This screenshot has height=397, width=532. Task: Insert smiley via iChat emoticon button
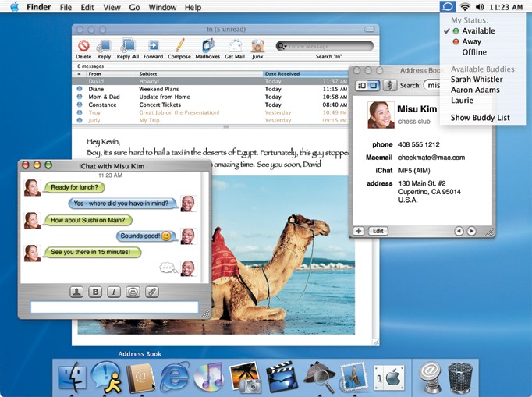point(133,292)
